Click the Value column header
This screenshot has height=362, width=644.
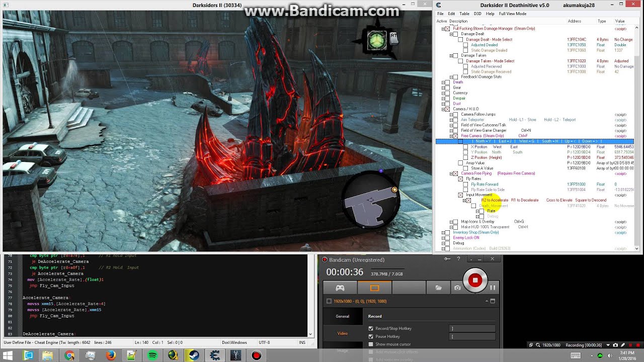(620, 21)
